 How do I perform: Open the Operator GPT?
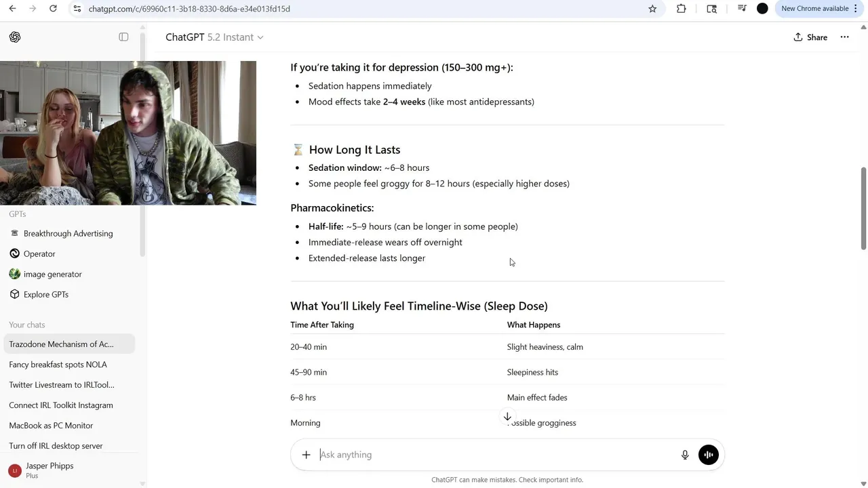tap(39, 254)
